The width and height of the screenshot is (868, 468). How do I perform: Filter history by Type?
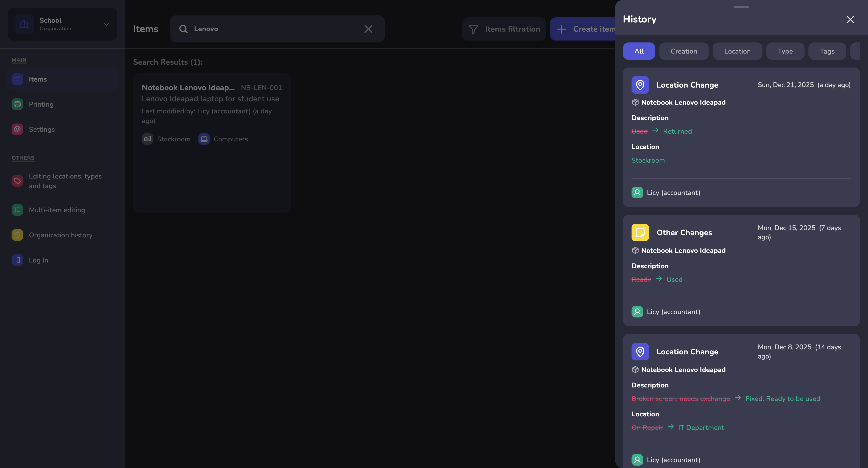(x=786, y=51)
